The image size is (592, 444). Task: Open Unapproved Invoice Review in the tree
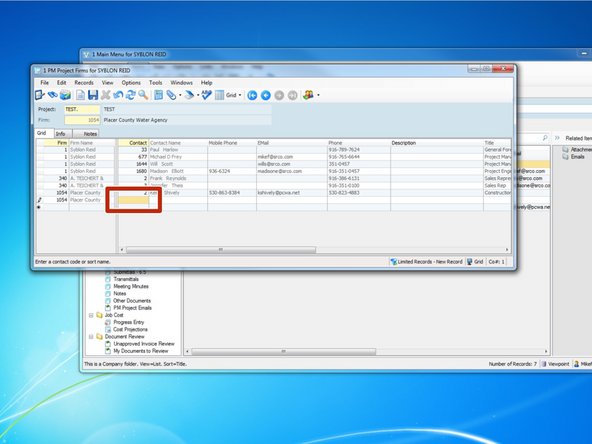(x=144, y=344)
